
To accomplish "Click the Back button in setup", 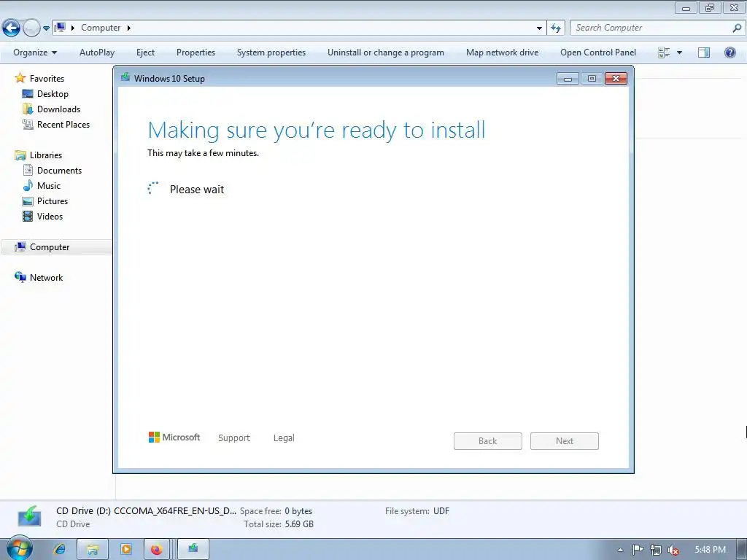I will click(488, 441).
